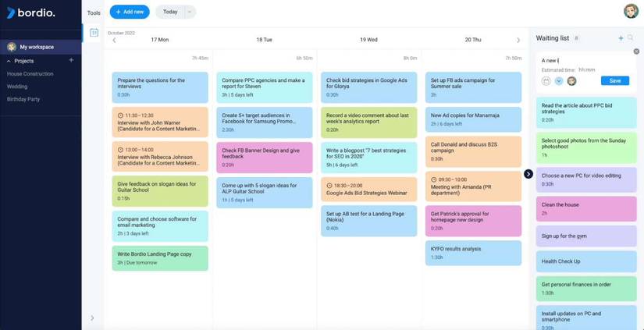Collapse the left sidebar using the bottom chevron
The width and height of the screenshot is (644, 330).
(x=92, y=318)
